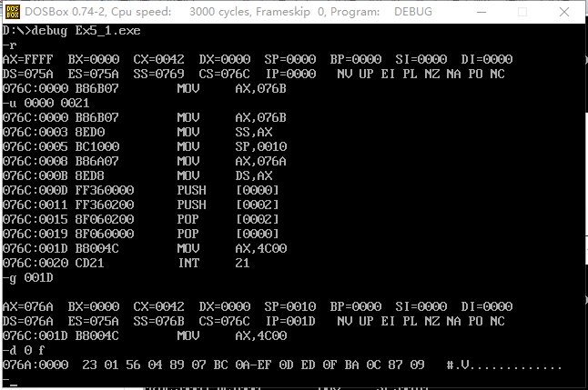Click the MOV AX,076A instruction line
Viewport: 588px width, 390px height.
[145, 161]
